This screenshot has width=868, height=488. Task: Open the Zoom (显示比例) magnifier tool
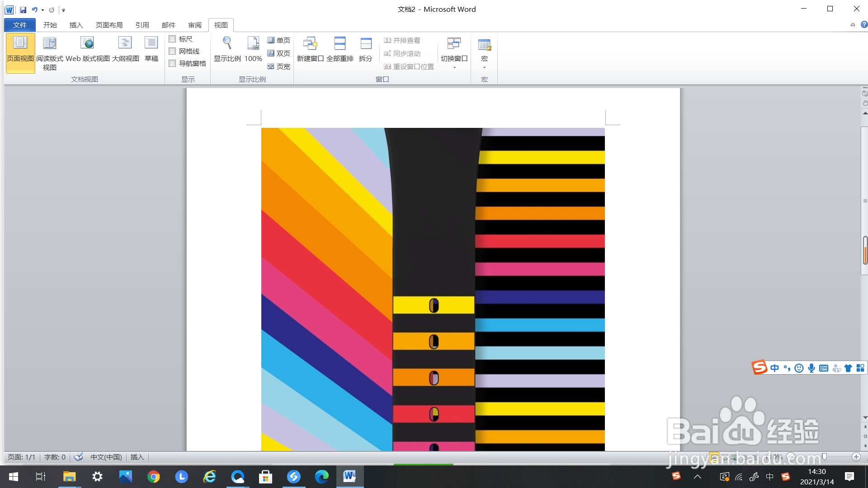point(227,43)
